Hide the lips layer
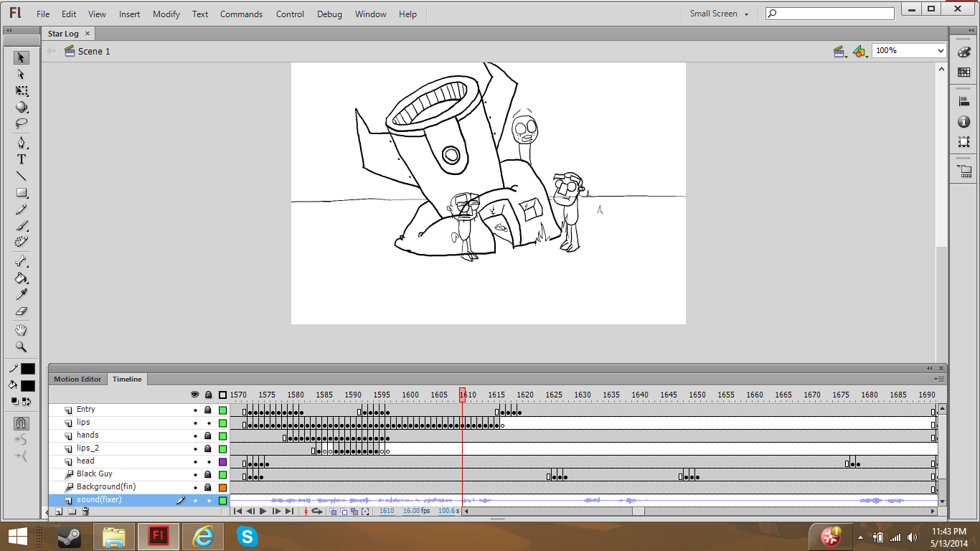This screenshot has height=551, width=980. [x=195, y=423]
